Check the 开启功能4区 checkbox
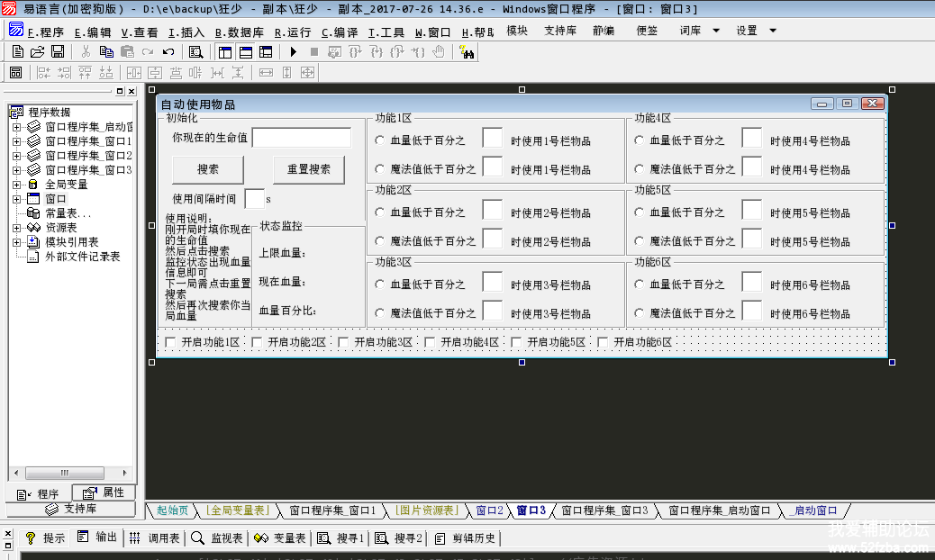Viewport: 935px width, 560px height. (x=430, y=342)
